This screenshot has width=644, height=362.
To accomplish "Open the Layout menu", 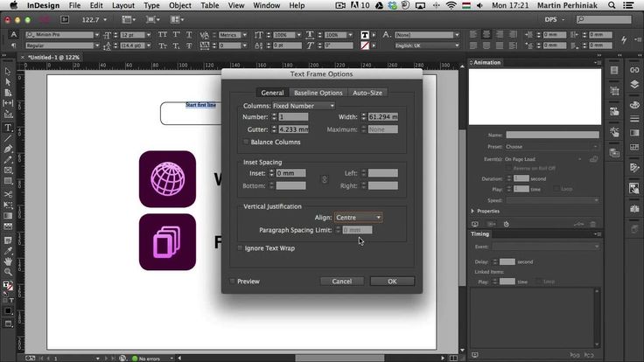I will tap(123, 5).
